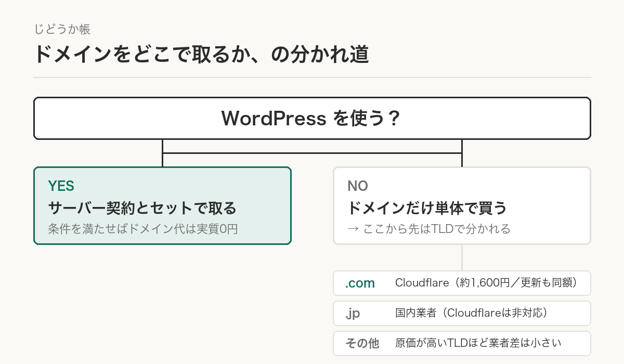Click 原価が高いTLDほど業者差は小さい text
Screen dimensions: 624x364
[x=478, y=343]
